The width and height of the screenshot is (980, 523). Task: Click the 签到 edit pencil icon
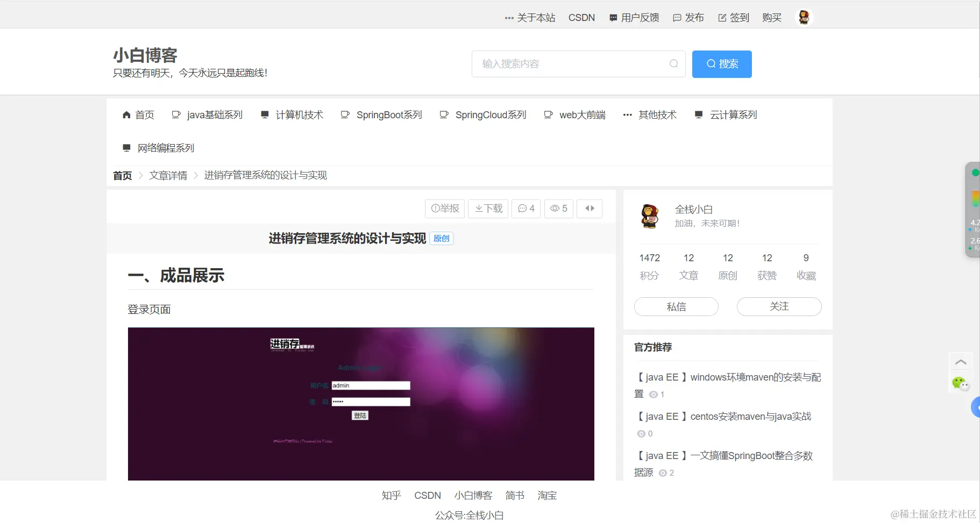click(722, 18)
